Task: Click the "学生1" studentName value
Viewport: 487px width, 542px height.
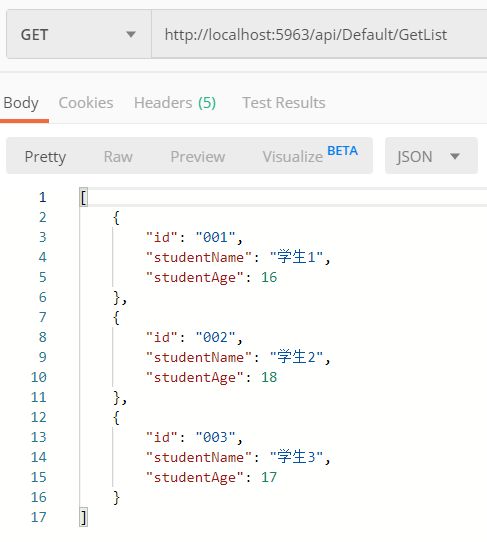Action: pos(296,257)
